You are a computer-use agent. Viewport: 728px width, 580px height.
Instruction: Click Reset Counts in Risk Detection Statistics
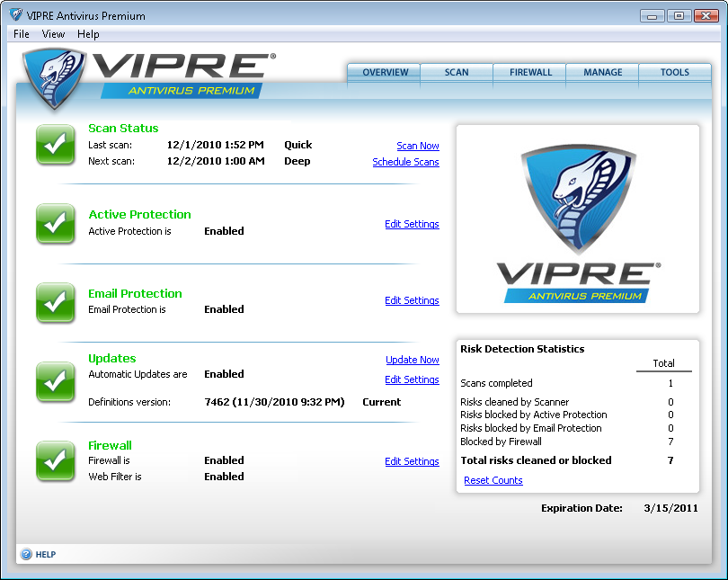[x=493, y=480]
